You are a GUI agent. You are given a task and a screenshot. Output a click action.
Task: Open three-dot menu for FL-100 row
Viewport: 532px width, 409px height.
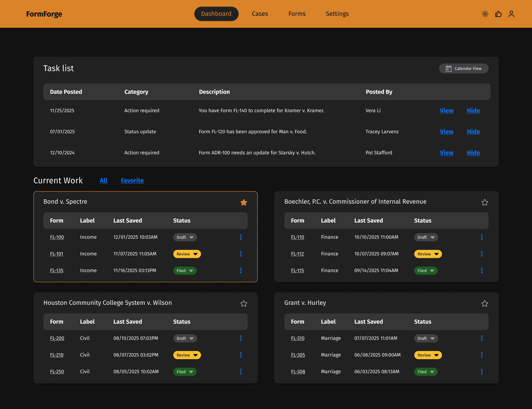[241, 237]
